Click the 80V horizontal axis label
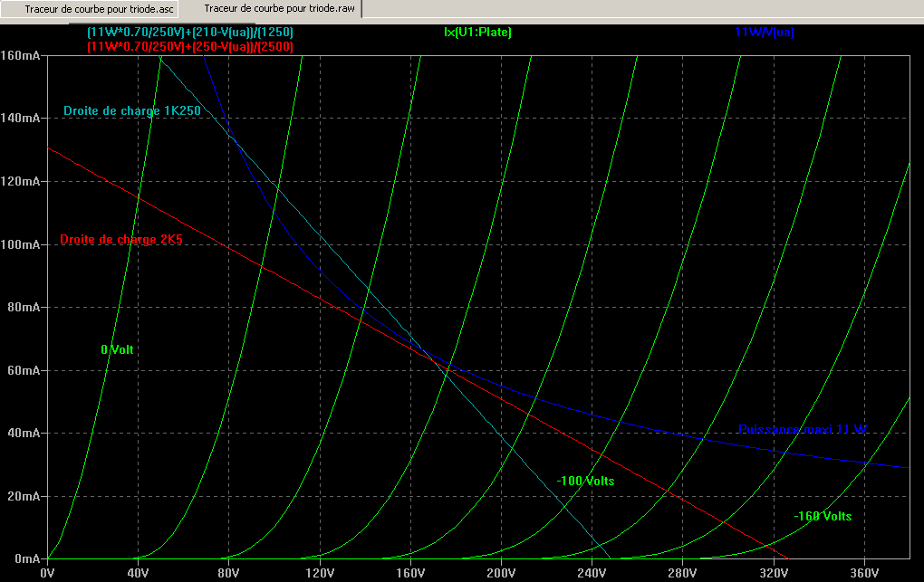 tap(228, 573)
